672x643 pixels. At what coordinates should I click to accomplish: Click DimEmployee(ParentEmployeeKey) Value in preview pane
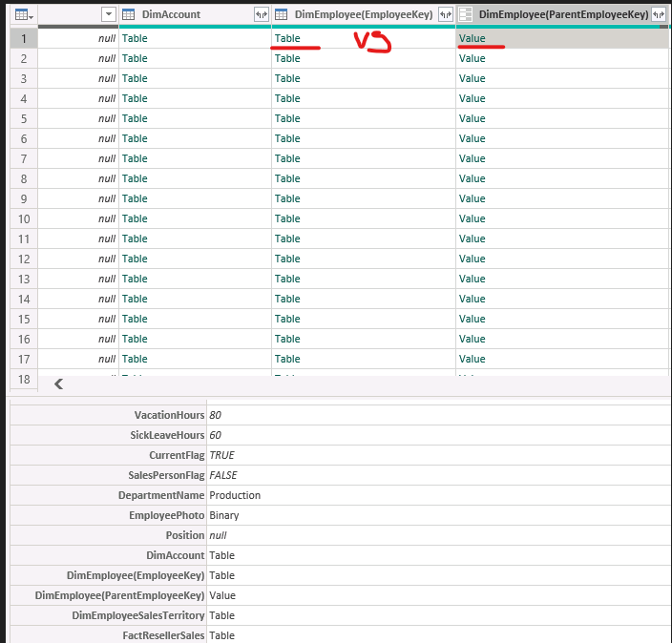click(x=222, y=595)
